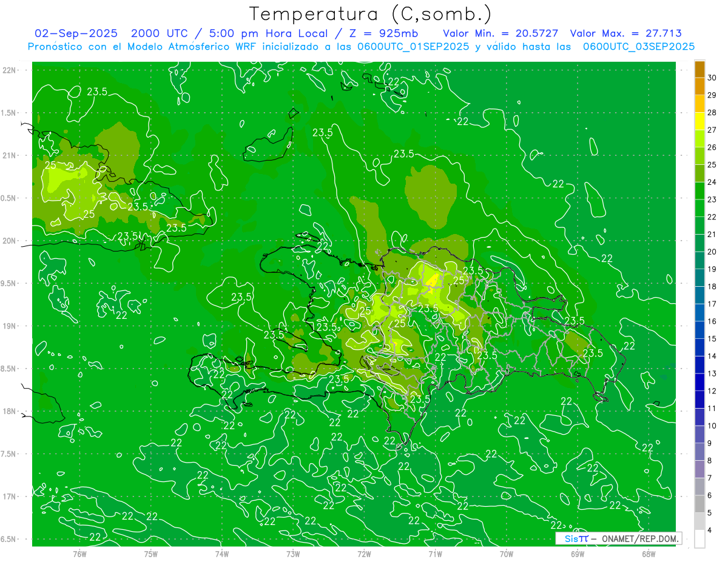
Task: Click the "76W" longitude axis label
Action: 79,554
